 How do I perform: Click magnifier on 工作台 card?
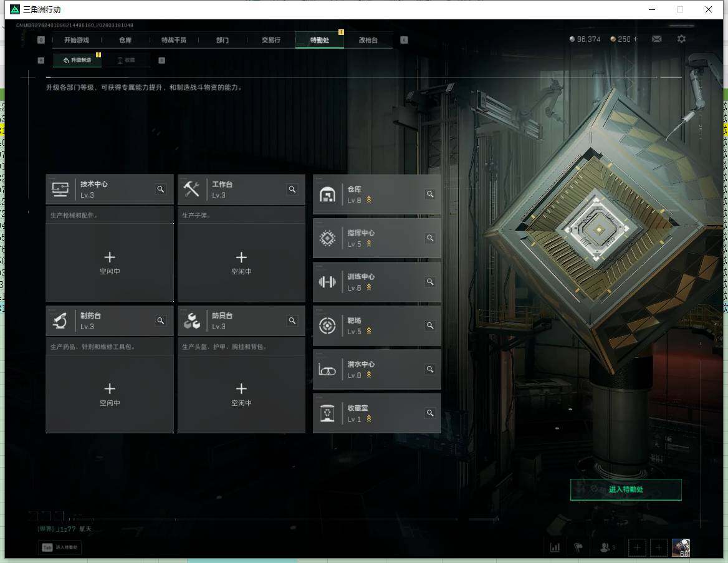pos(292,190)
